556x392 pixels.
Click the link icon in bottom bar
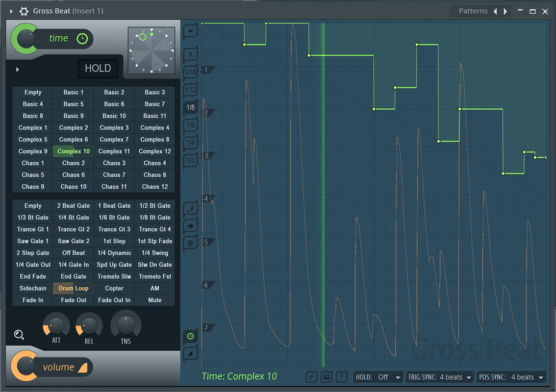[311, 377]
